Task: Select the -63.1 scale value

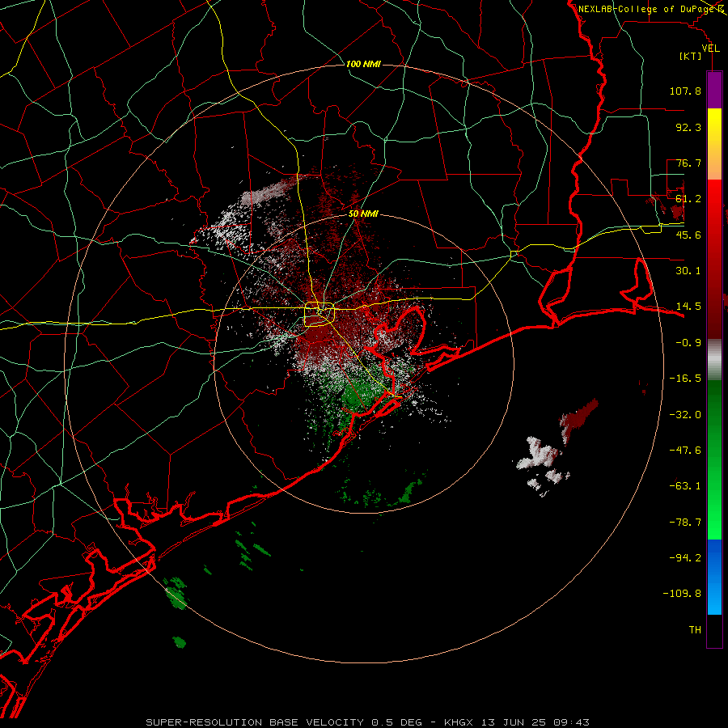Action: [x=685, y=486]
